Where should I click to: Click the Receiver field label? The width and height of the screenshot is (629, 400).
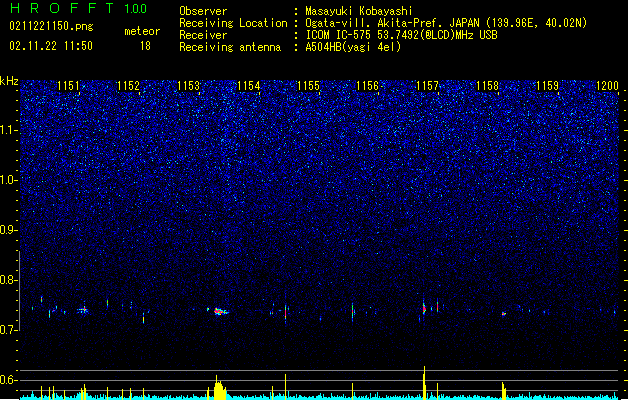[203, 35]
